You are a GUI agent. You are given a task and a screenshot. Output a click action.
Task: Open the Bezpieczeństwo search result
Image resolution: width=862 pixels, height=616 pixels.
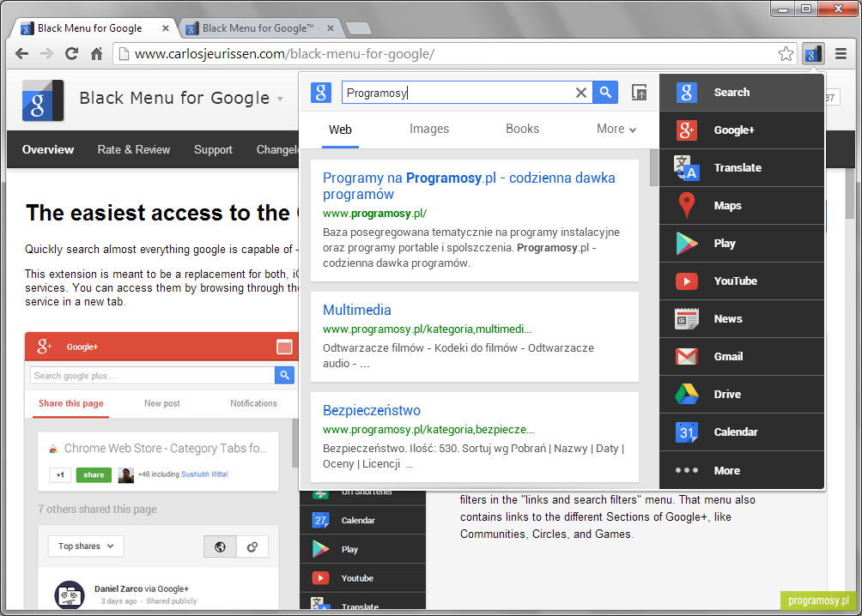tap(372, 410)
